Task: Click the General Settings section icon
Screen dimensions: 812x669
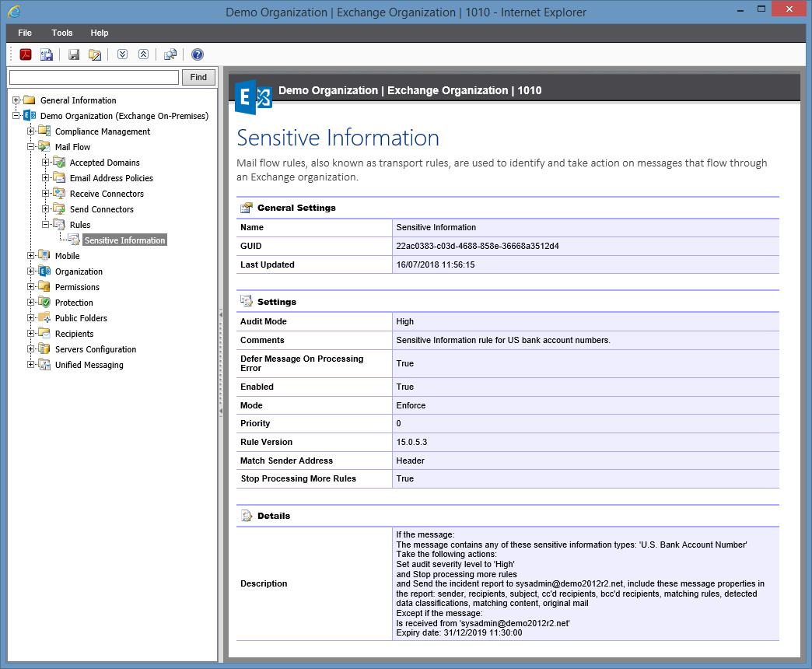Action: [246, 208]
